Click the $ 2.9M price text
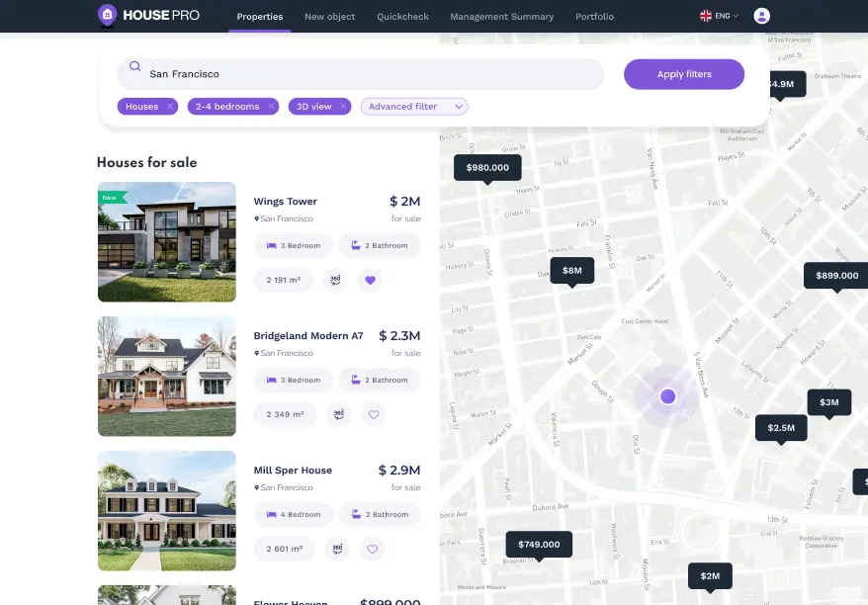Image resolution: width=868 pixels, height=605 pixels. [x=399, y=471]
